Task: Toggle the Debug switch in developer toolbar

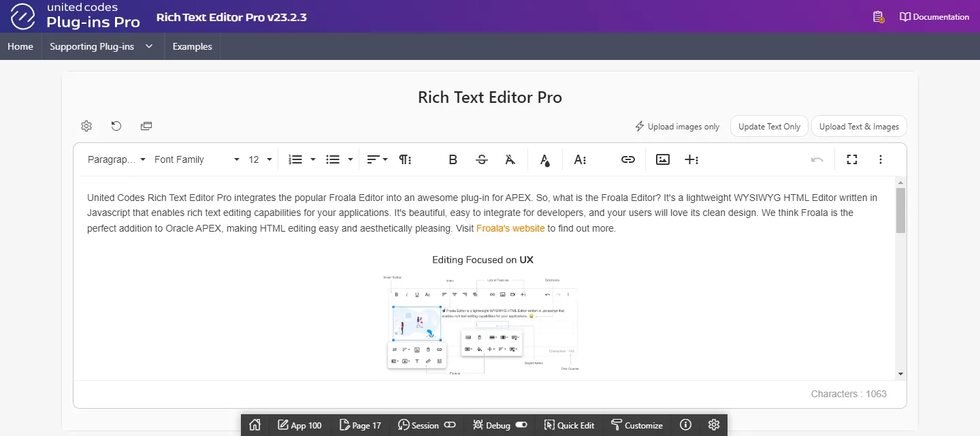Action: 521,425
